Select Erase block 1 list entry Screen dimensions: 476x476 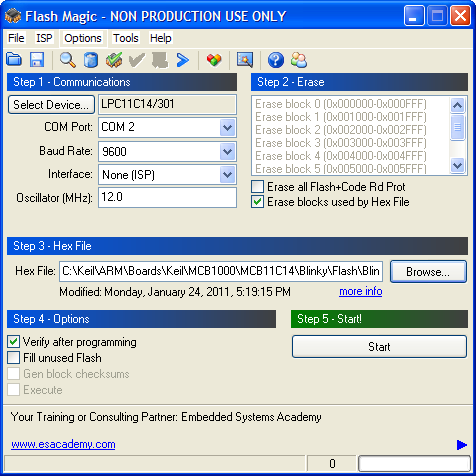341,117
